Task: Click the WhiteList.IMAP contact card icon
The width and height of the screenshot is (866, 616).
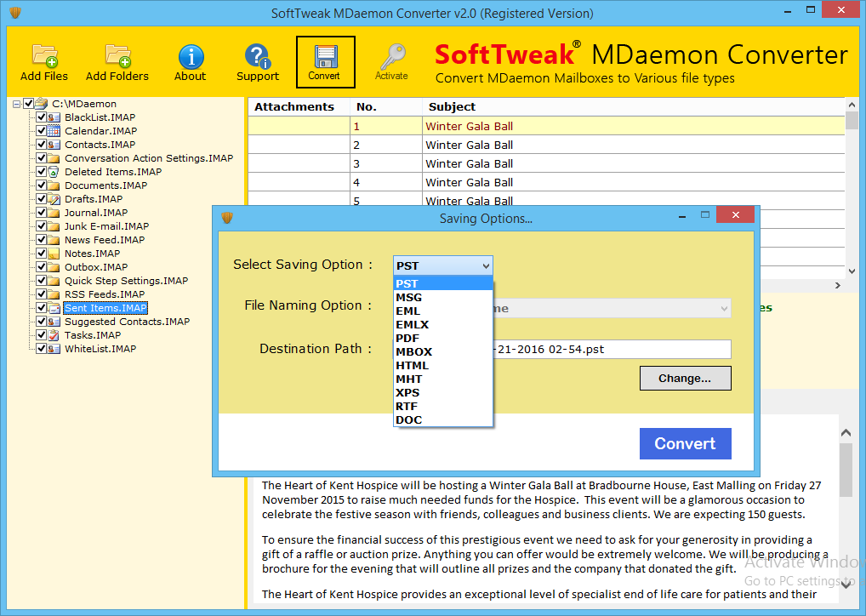Action: click(x=54, y=349)
